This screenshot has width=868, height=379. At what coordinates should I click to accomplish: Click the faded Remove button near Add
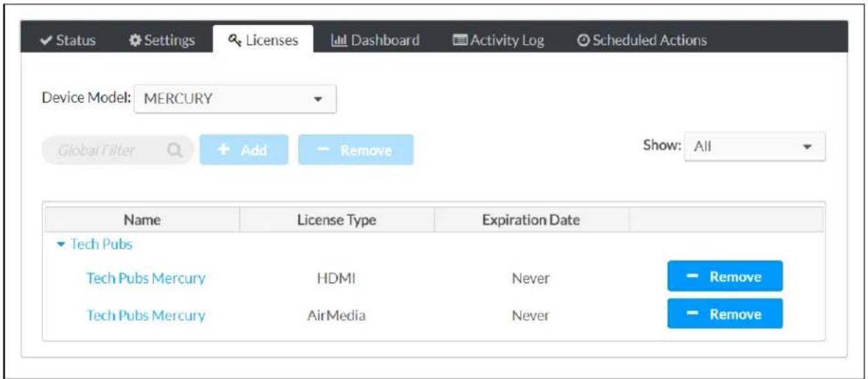click(356, 150)
